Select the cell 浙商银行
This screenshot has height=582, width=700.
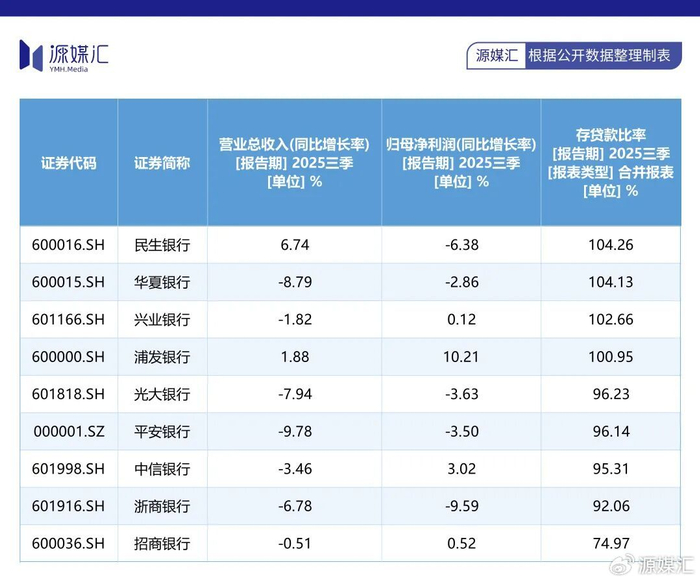tap(162, 506)
